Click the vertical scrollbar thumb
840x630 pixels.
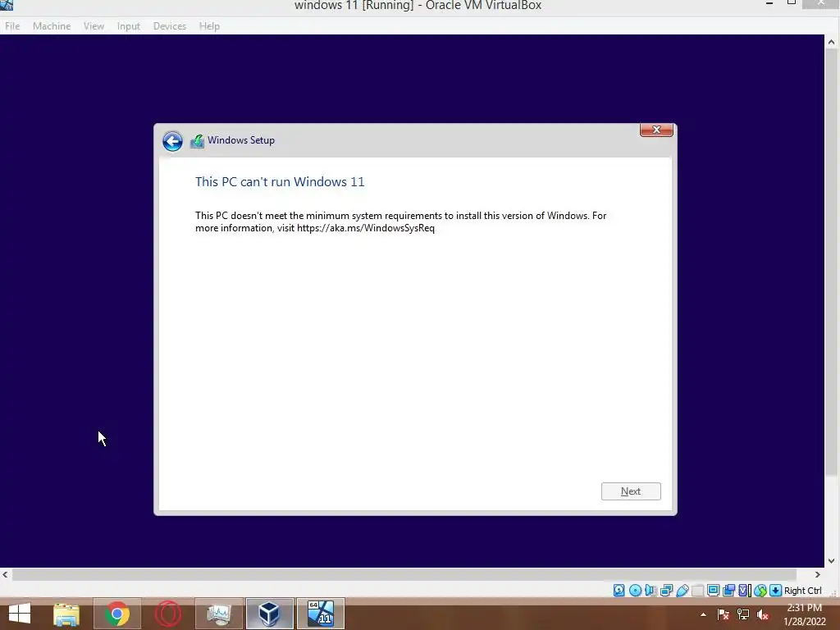[x=832, y=262]
